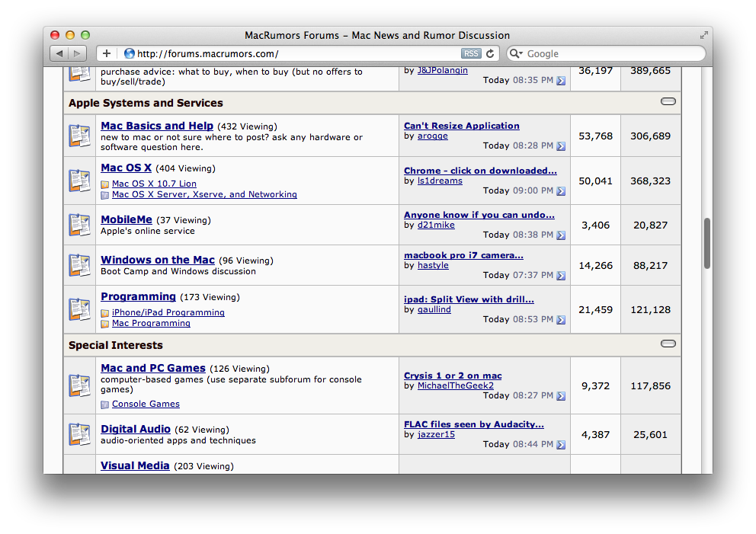Screen dimensions: 756x534
Task: View user profile MichaelTheGeek2
Action: pyautogui.click(x=456, y=385)
